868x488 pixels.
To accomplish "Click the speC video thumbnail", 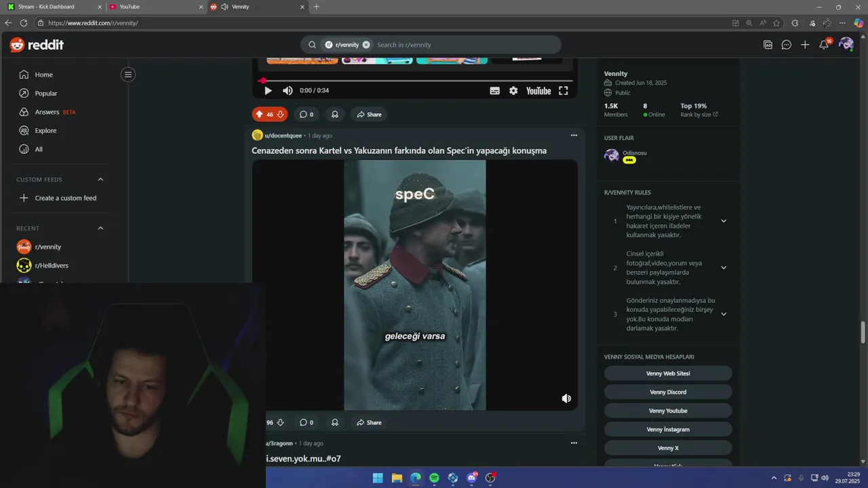I will [x=414, y=285].
